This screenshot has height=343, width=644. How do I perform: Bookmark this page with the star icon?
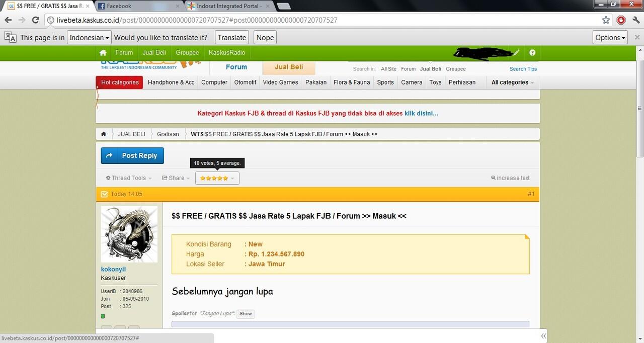(606, 20)
